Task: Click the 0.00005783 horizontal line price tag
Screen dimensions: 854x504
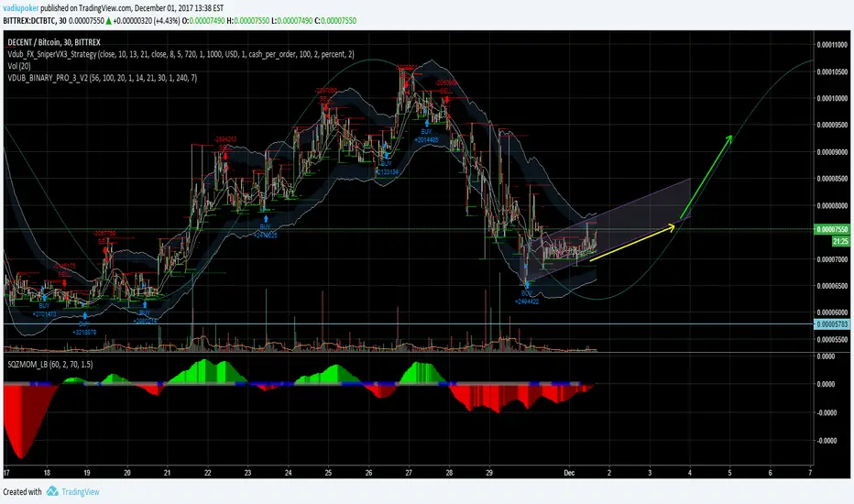Action: point(832,324)
